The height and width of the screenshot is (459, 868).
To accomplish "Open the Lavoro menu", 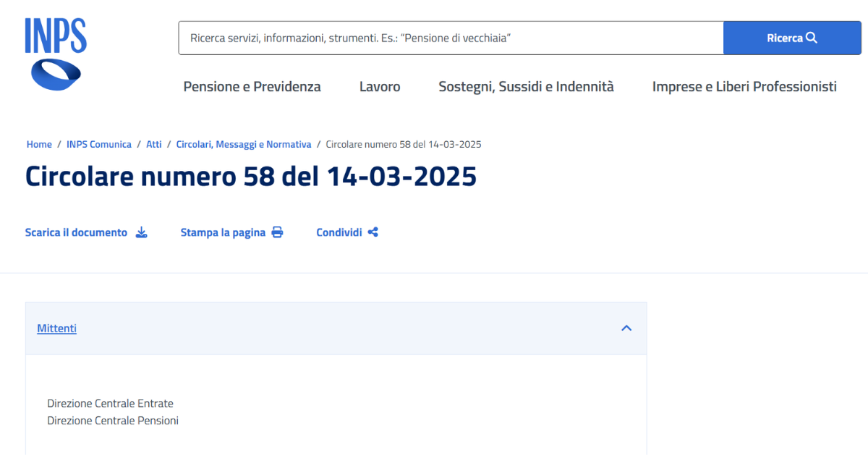I will (380, 87).
